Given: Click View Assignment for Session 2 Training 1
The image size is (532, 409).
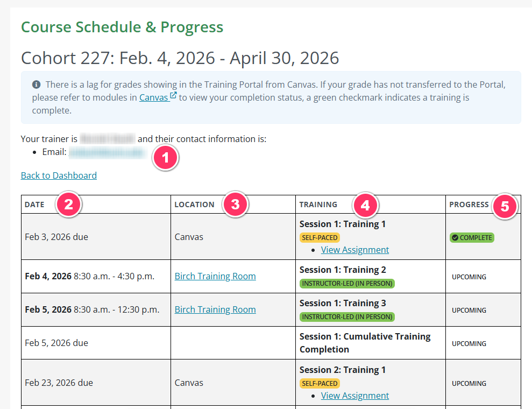Looking at the screenshot, I should pos(354,396).
